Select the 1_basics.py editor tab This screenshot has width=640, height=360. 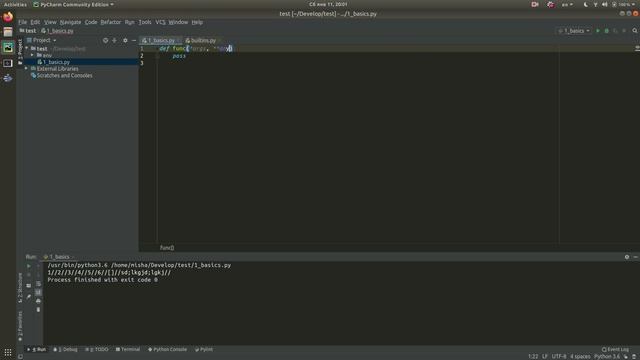[161, 40]
